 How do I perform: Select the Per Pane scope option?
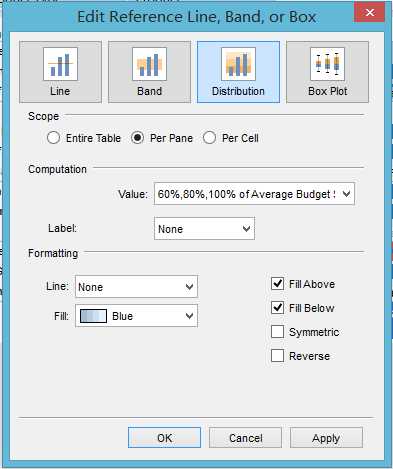click(137, 138)
